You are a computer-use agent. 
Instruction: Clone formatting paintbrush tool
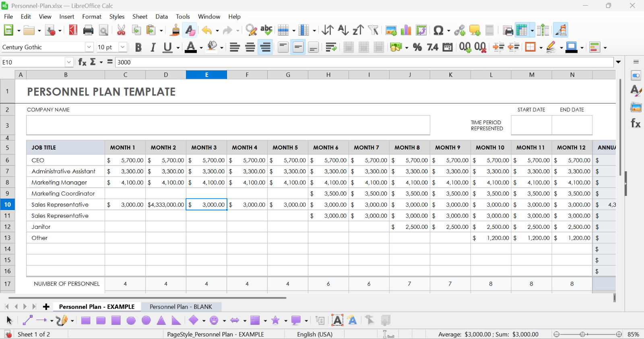point(175,30)
